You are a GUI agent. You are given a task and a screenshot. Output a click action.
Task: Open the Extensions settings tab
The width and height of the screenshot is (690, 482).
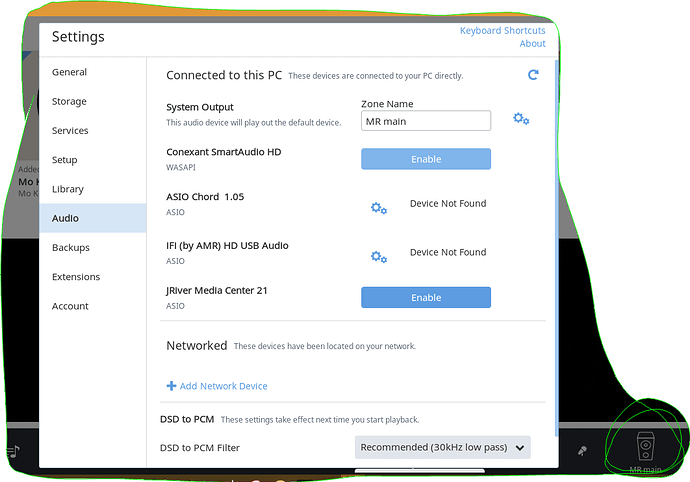pyautogui.click(x=92, y=276)
